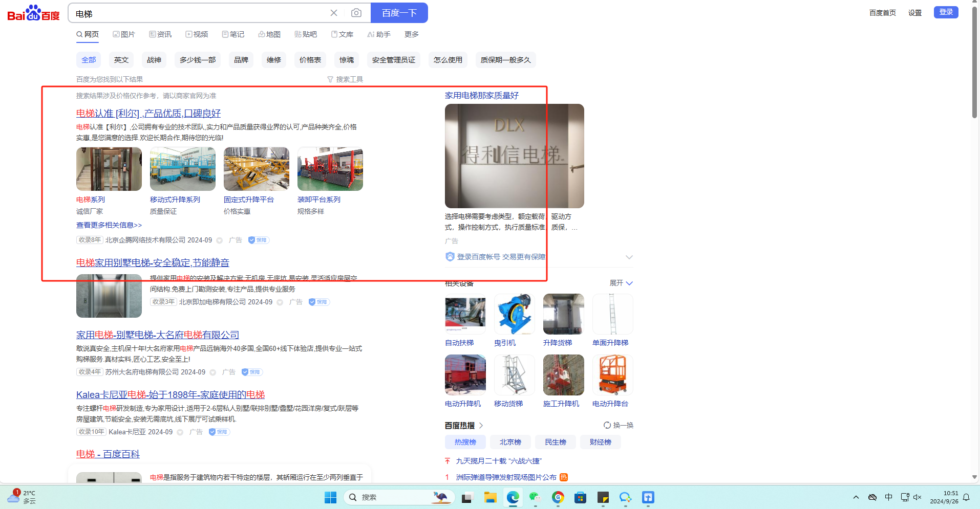
Task: Open Google Chrome taskbar icon
Action: point(558,497)
